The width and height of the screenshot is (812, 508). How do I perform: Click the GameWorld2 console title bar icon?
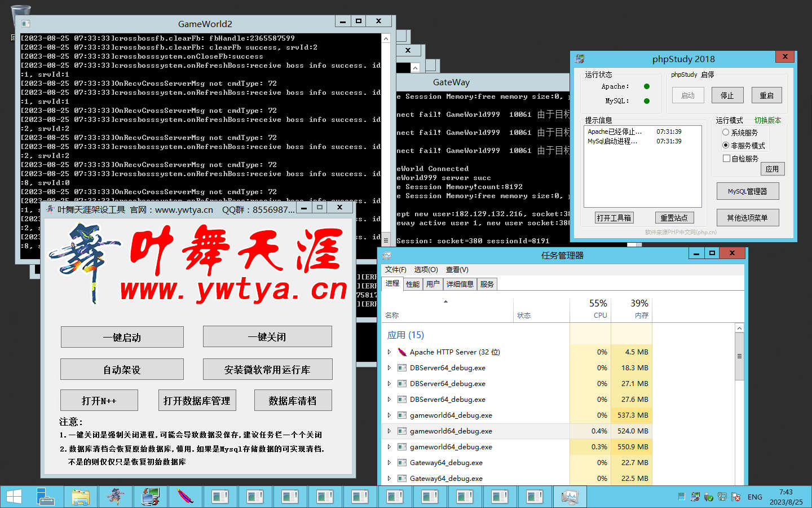click(x=25, y=24)
